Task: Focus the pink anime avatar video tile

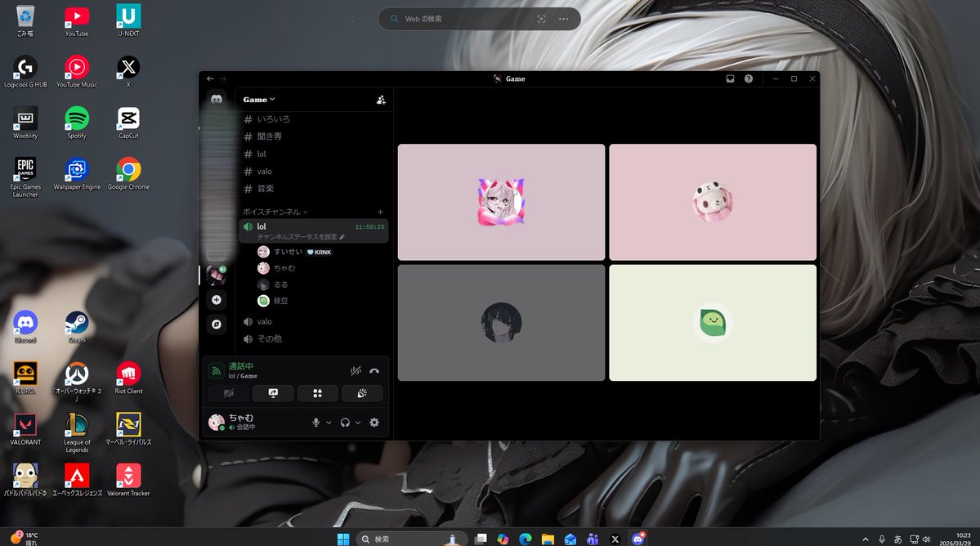Action: point(501,203)
